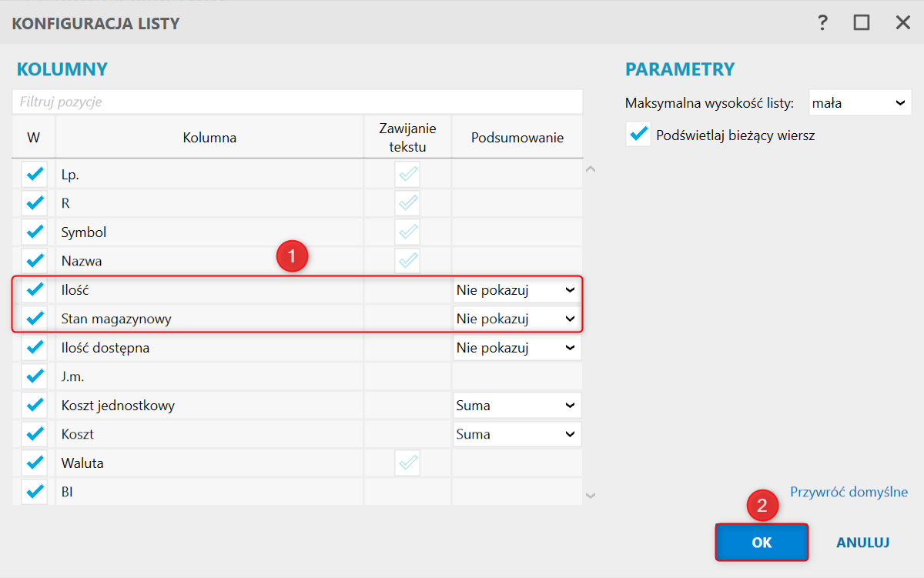Disable Podświetlaj bieżący wiersz checkbox
Image resolution: width=924 pixels, height=578 pixels.
[x=638, y=135]
